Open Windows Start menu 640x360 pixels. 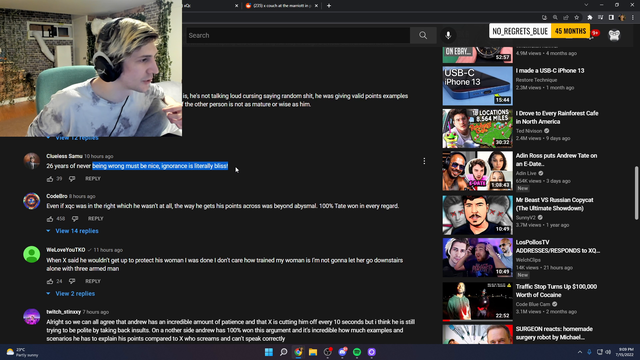(x=269, y=352)
